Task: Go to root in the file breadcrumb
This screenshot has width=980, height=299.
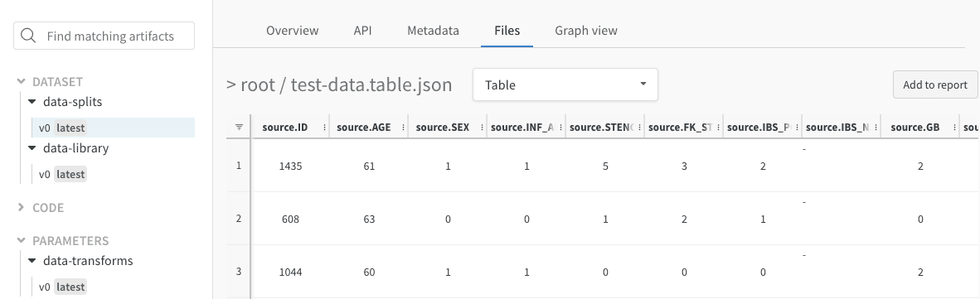Action: tap(258, 84)
